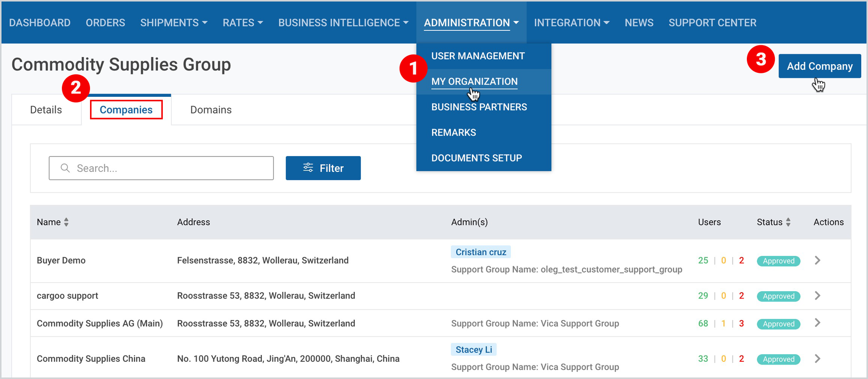
Task: Focus the Search input field
Action: click(x=161, y=168)
